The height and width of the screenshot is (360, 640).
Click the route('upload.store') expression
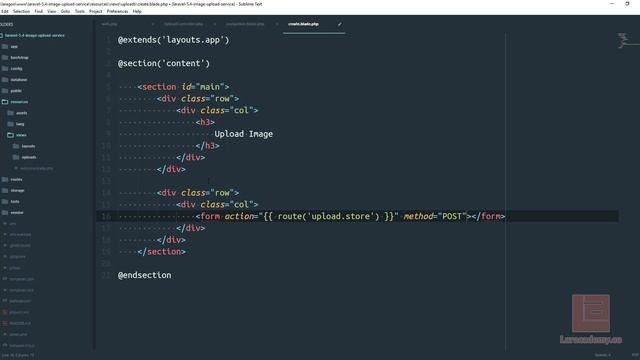click(329, 216)
